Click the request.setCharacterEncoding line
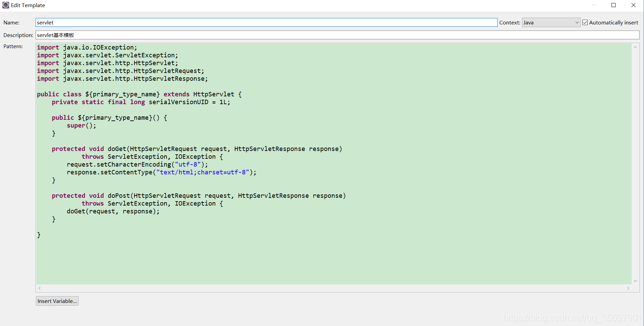Image resolution: width=644 pixels, height=326 pixels. tap(137, 165)
